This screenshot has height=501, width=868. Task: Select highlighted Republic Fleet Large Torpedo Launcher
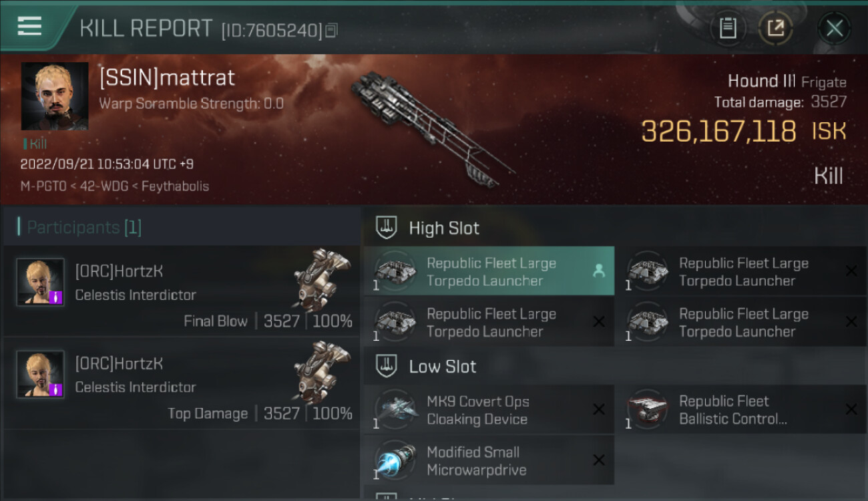tap(489, 271)
